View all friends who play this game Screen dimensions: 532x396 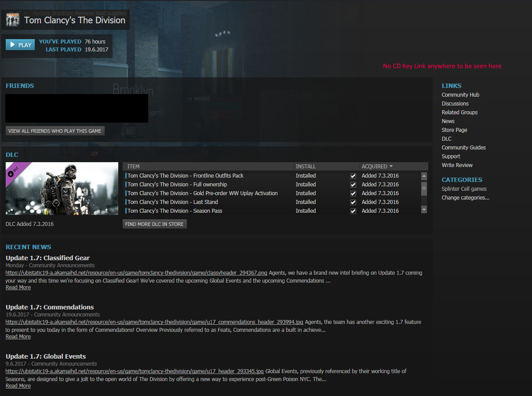(x=55, y=131)
